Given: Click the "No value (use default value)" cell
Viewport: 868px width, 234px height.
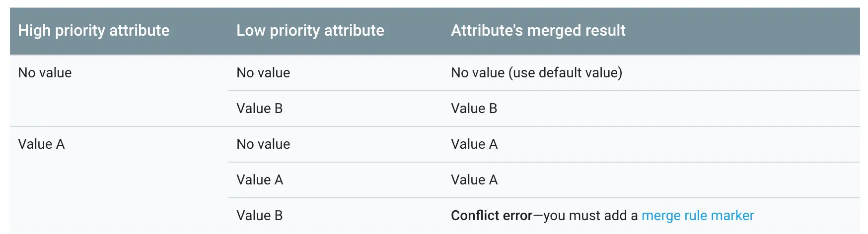Looking at the screenshot, I should coord(536,73).
